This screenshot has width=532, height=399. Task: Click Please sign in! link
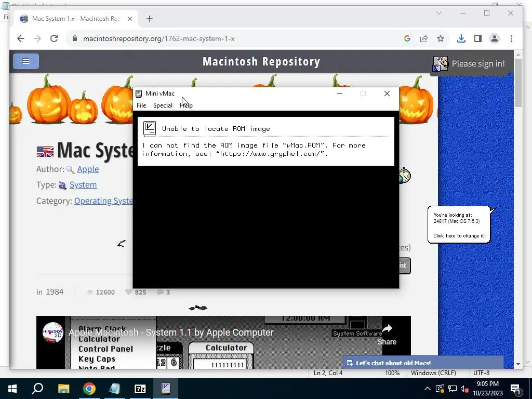[478, 63]
